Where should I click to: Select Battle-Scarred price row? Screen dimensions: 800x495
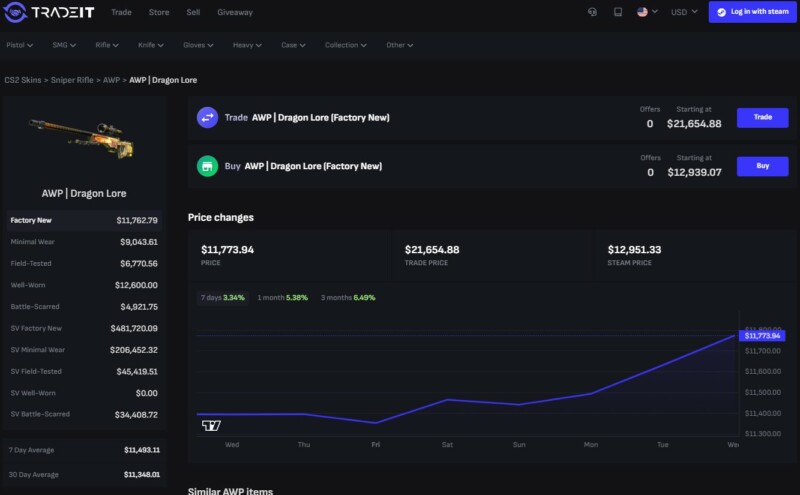click(x=84, y=307)
